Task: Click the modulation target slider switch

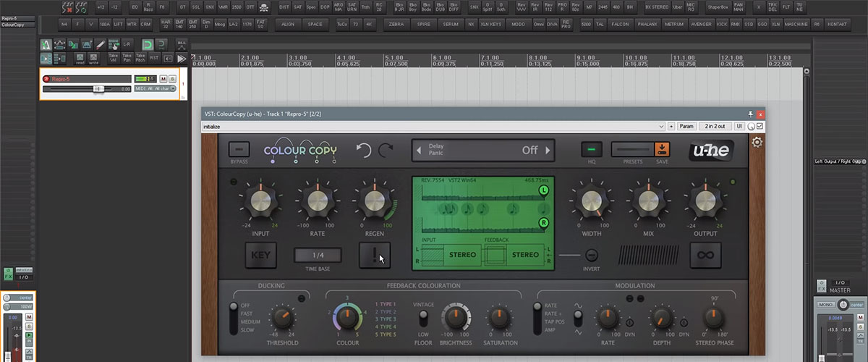Action: pos(538,317)
